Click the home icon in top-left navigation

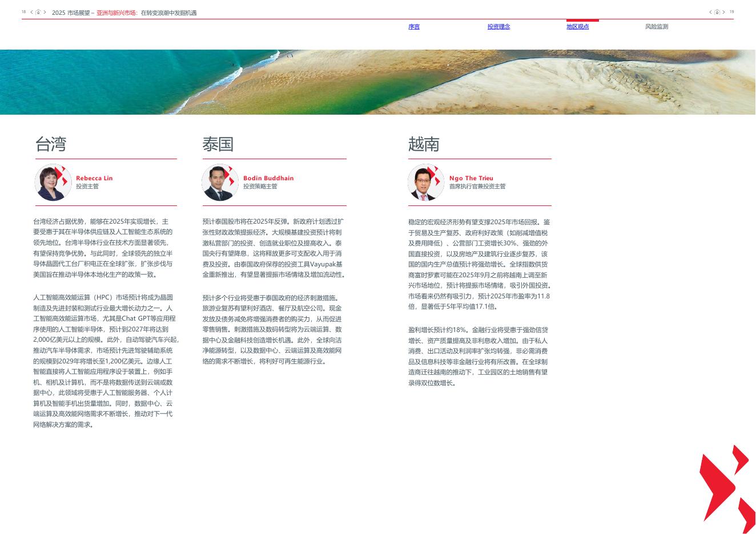(38, 12)
